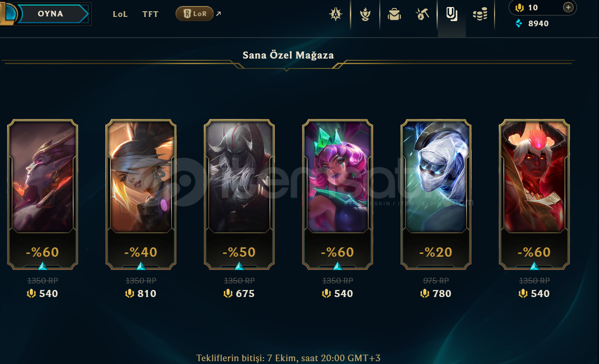Open the Store coins icon

pos(480,15)
